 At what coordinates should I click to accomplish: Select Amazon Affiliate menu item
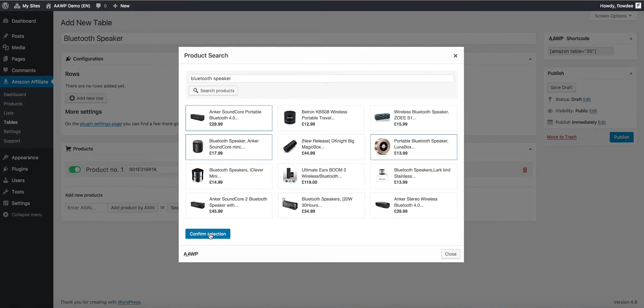[27, 82]
